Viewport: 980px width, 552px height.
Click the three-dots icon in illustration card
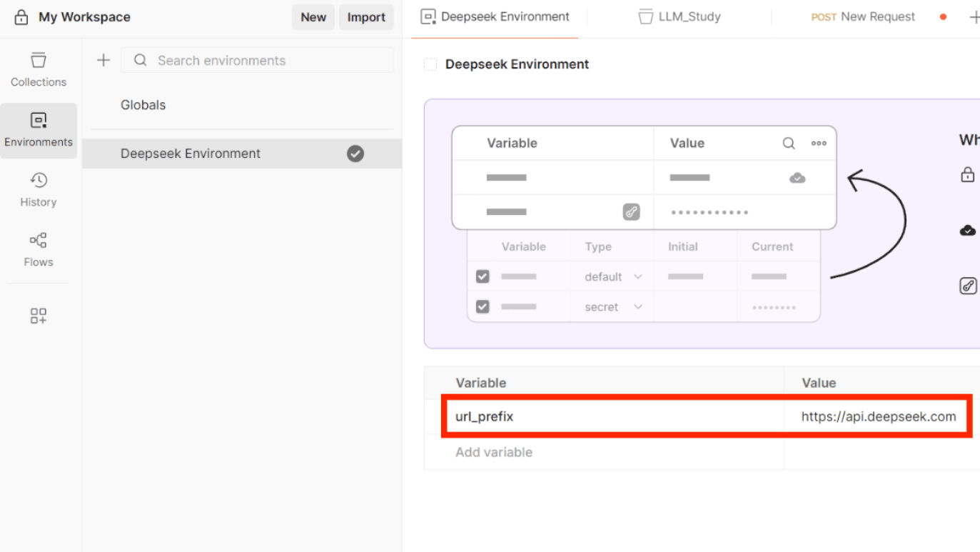coord(819,143)
